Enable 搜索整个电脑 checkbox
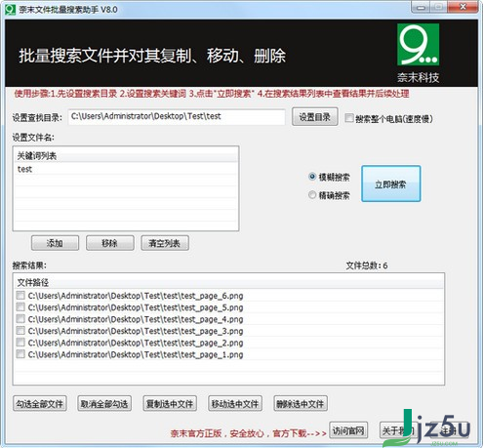483x448 pixels. pyautogui.click(x=349, y=118)
